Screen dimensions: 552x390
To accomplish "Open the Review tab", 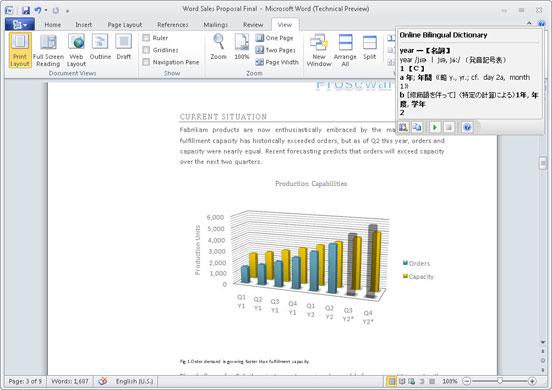I will pyautogui.click(x=253, y=25).
